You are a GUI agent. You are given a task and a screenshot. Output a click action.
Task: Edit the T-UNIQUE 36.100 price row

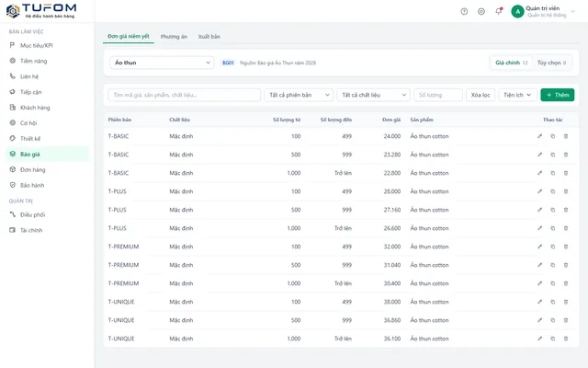539,339
